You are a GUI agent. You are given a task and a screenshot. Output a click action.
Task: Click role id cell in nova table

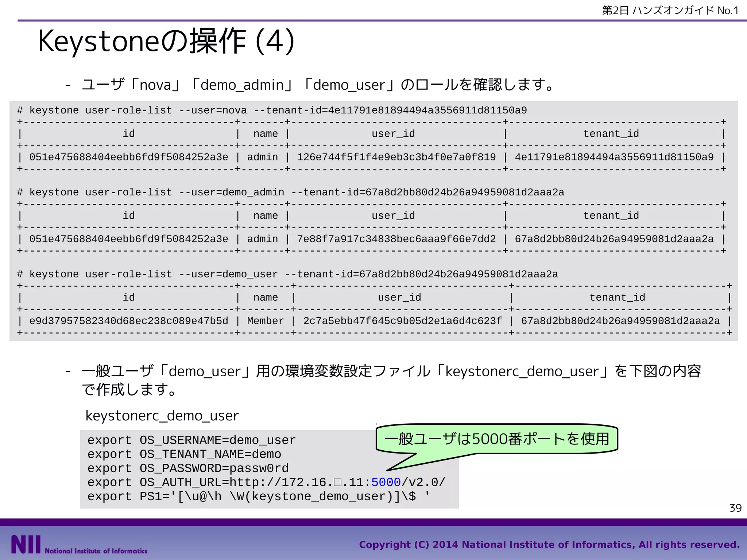[x=129, y=157]
